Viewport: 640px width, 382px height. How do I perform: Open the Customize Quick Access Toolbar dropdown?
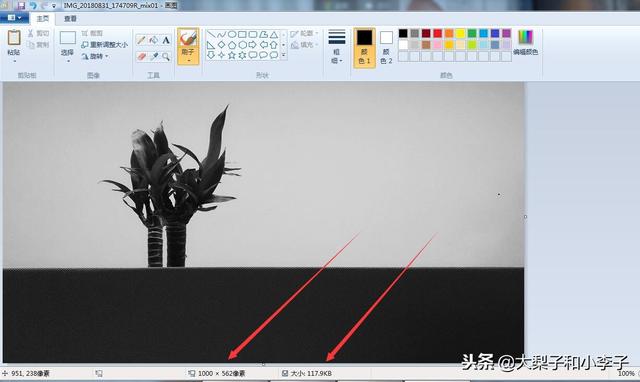[54, 6]
